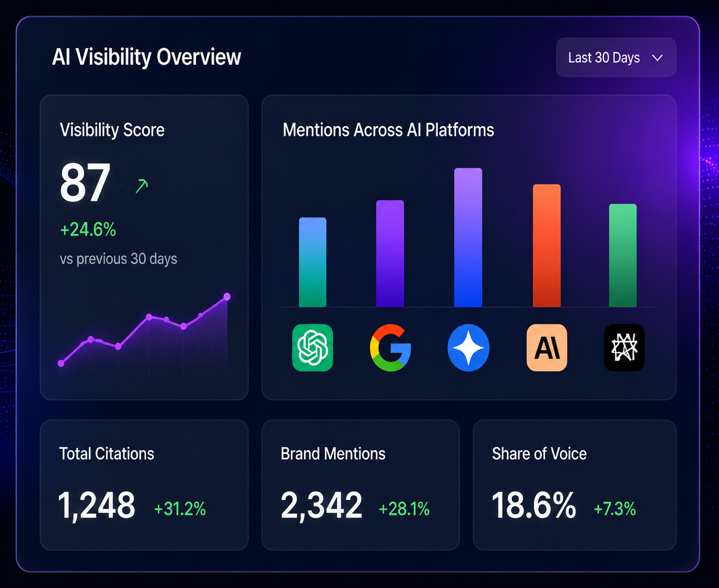Click the black Perplexity-style star icon
The width and height of the screenshot is (719, 588).
(x=625, y=347)
